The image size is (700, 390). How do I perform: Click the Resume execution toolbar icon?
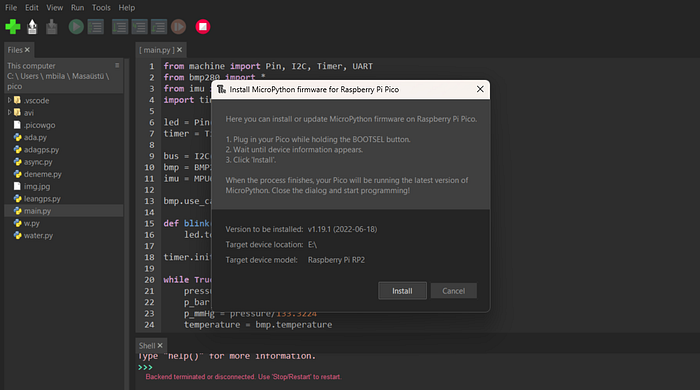tap(179, 27)
